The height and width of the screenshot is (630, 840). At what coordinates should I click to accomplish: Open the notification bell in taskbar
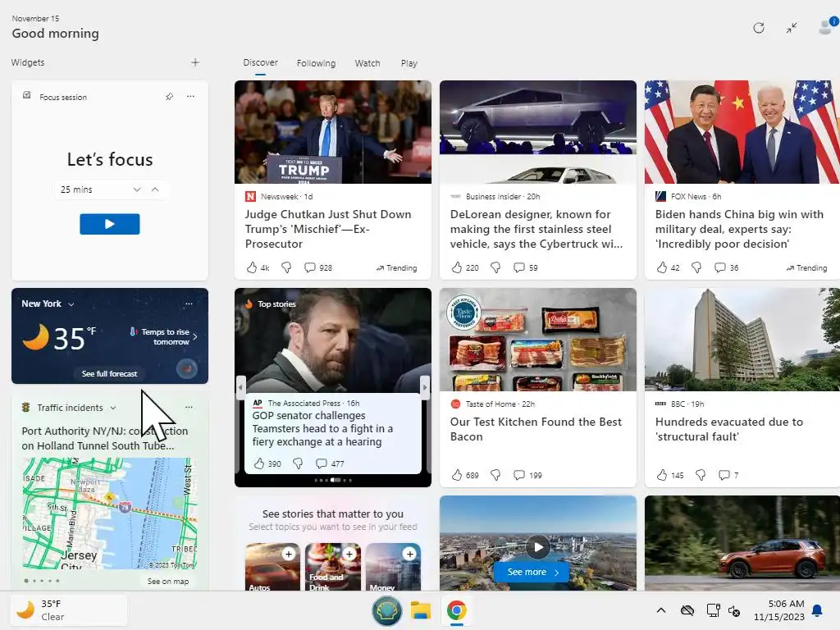coord(818,610)
